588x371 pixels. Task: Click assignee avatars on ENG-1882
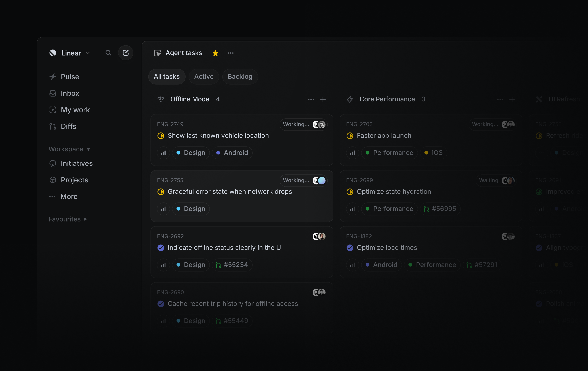508,236
